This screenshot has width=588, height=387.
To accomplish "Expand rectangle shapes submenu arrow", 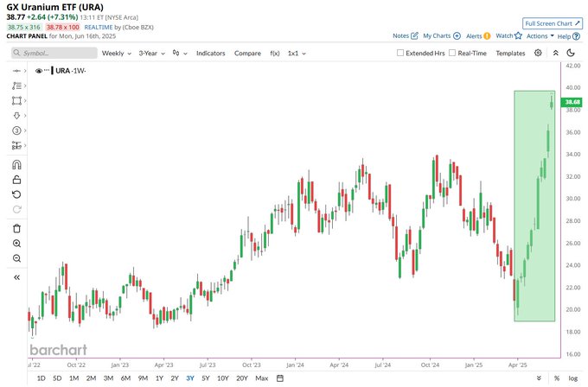I will pyautogui.click(x=25, y=100).
